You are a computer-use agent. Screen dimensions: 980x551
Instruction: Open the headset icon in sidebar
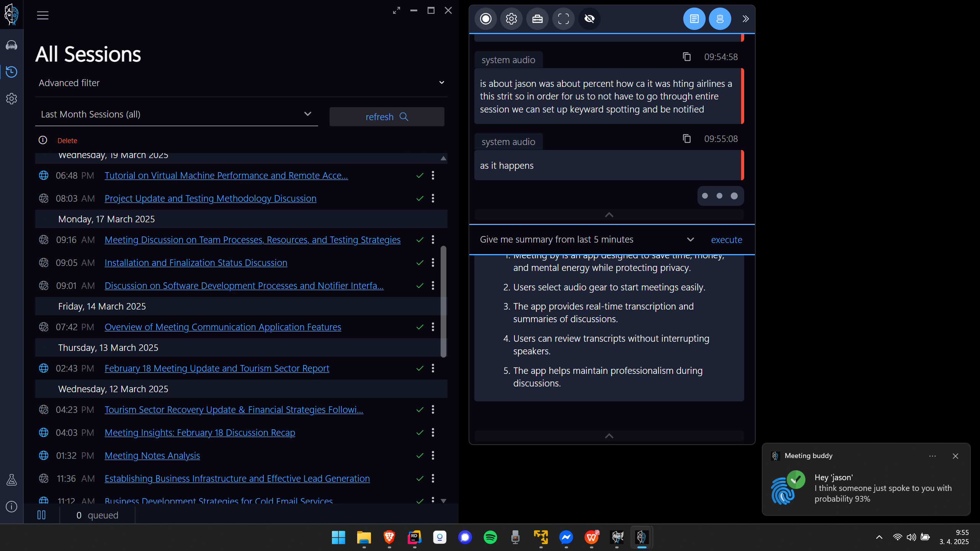tap(11, 45)
